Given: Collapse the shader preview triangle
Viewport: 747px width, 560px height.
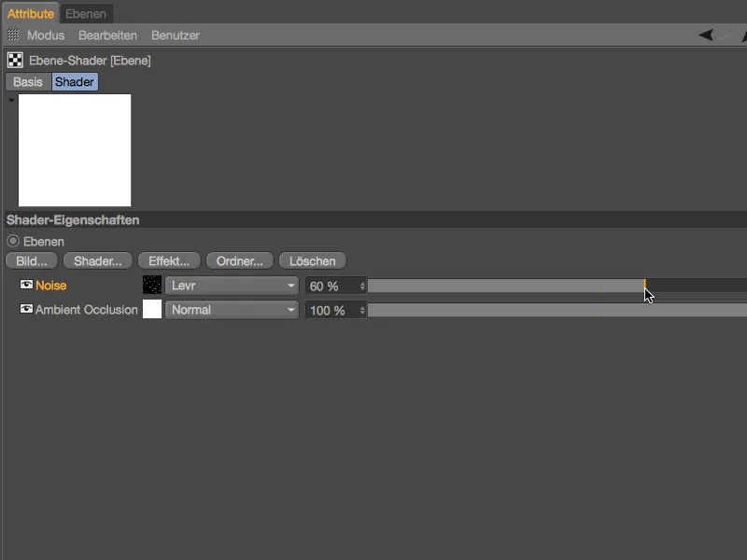Looking at the screenshot, I should (11, 101).
